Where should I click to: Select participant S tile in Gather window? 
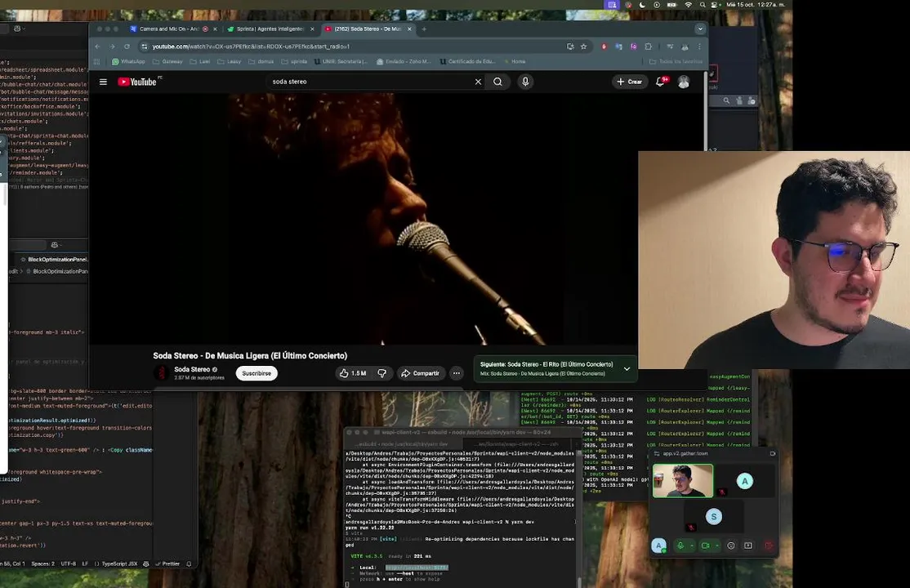(x=714, y=517)
